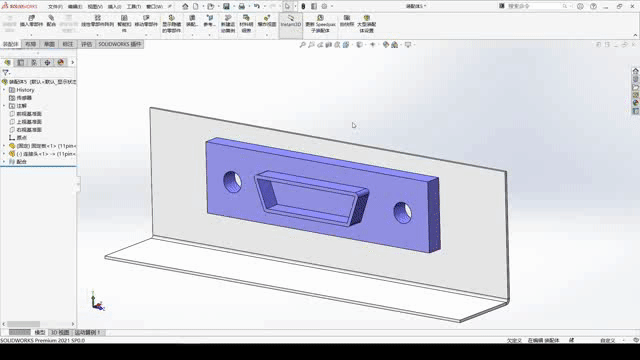This screenshot has width=640, height=360.
Task: Open the 工具 menu in menu bar
Action: pos(133,7)
